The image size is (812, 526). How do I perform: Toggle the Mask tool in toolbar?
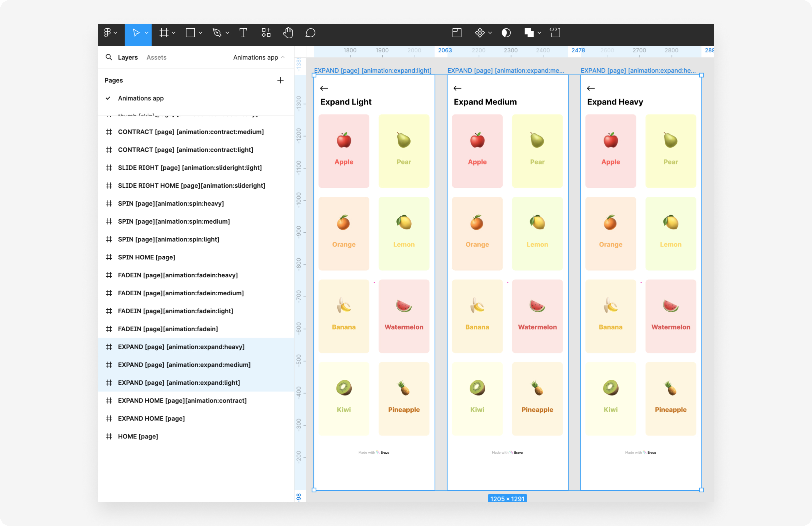point(506,33)
